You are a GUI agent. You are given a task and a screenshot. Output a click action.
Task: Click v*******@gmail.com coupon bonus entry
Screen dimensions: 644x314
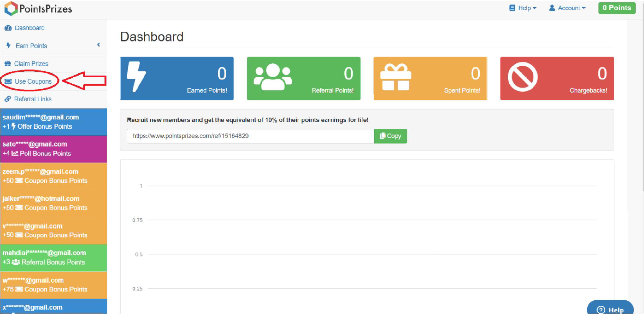53,230
